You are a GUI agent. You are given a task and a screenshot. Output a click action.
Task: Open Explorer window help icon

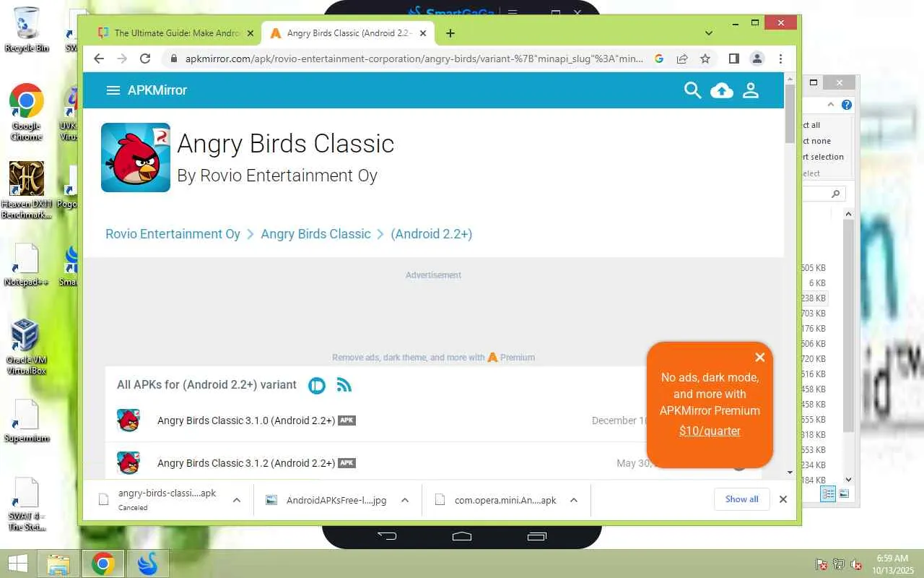tap(847, 105)
